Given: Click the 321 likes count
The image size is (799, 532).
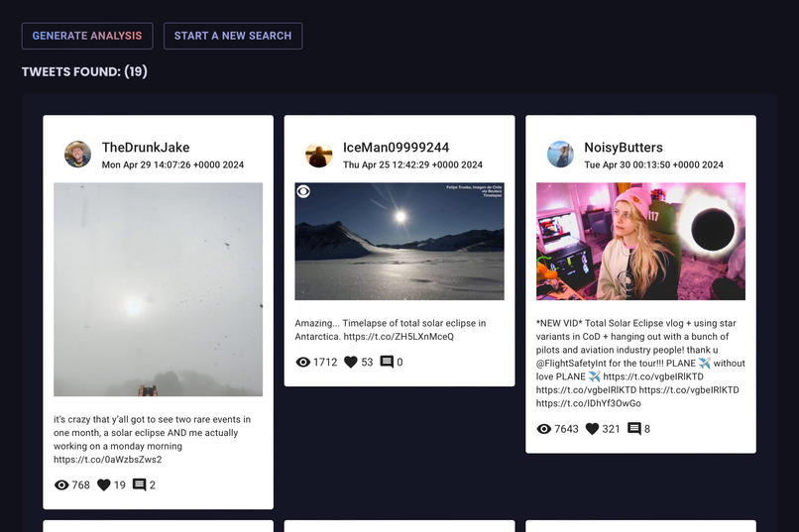Looking at the screenshot, I should (x=611, y=429).
